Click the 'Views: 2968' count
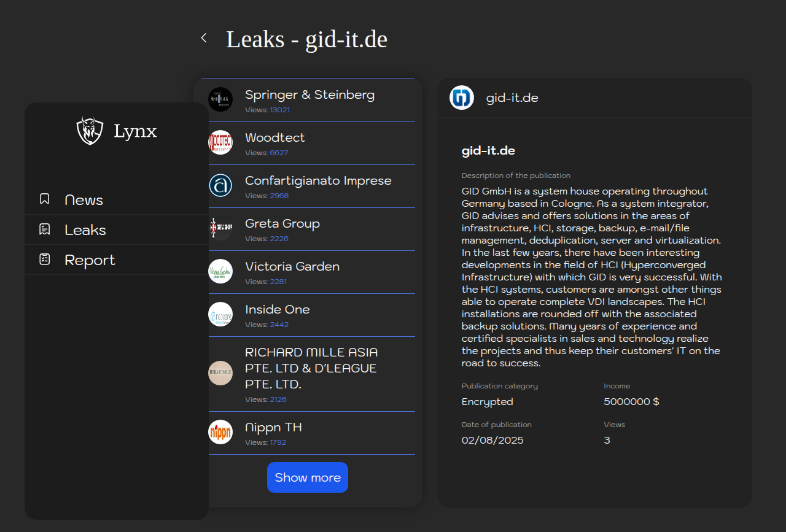The height and width of the screenshot is (532, 786). (x=267, y=196)
